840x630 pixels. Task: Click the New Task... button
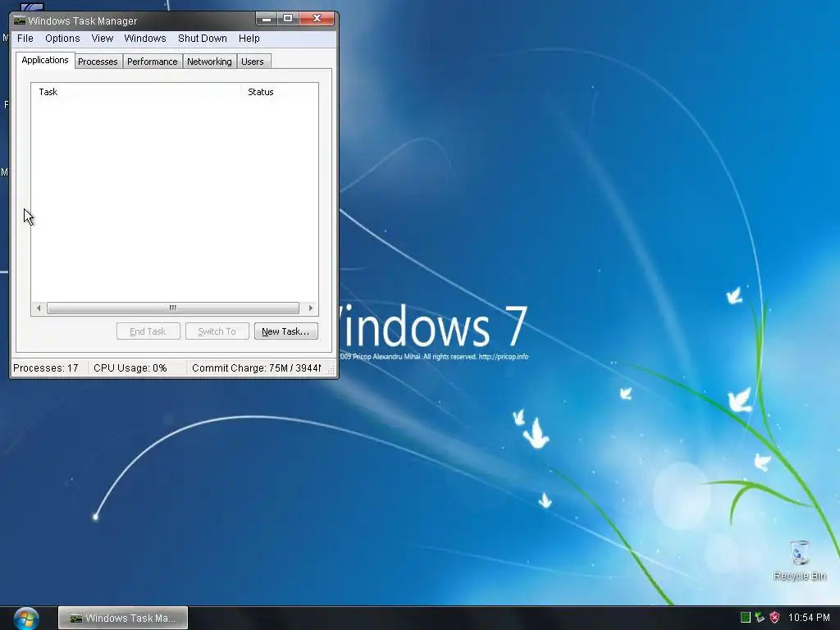285,331
